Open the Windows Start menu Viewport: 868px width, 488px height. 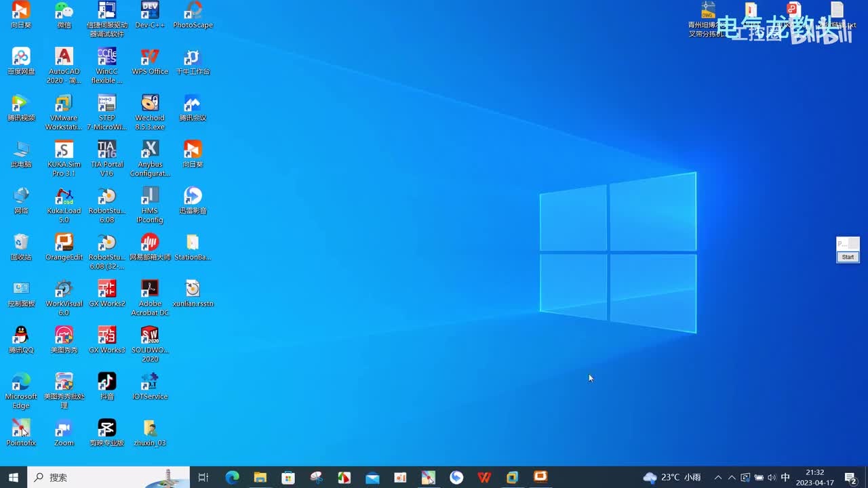click(x=14, y=477)
